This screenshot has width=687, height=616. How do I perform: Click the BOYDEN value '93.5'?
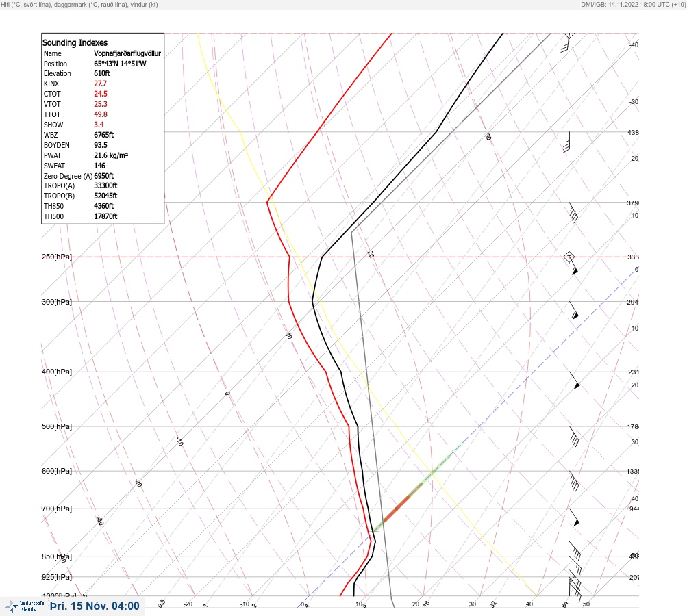tap(100, 145)
